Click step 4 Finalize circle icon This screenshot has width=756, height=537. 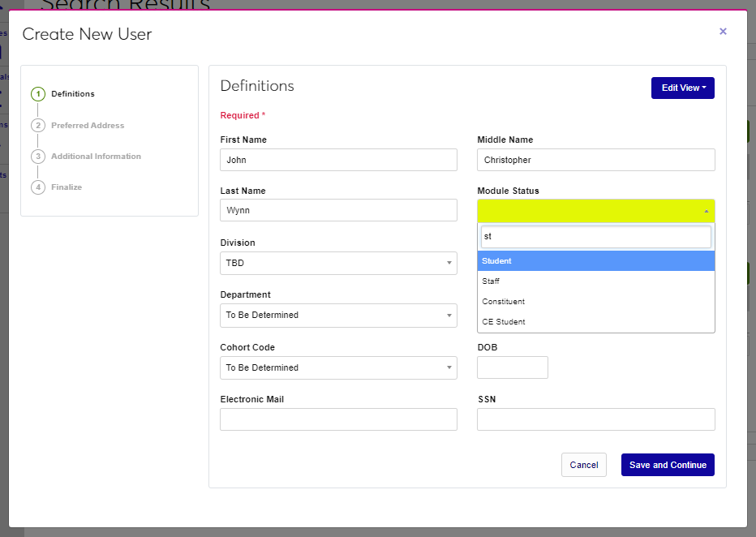pyautogui.click(x=38, y=187)
